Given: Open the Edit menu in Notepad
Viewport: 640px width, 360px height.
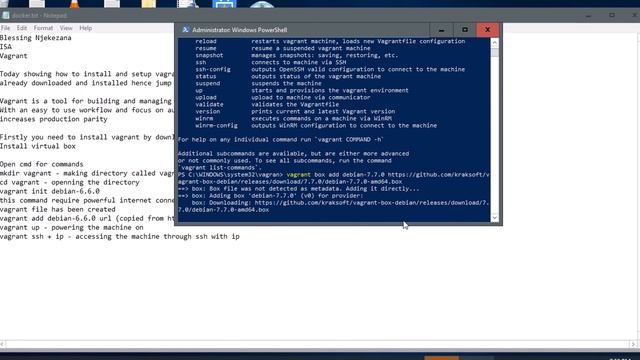Looking at the screenshot, I should (22, 28).
